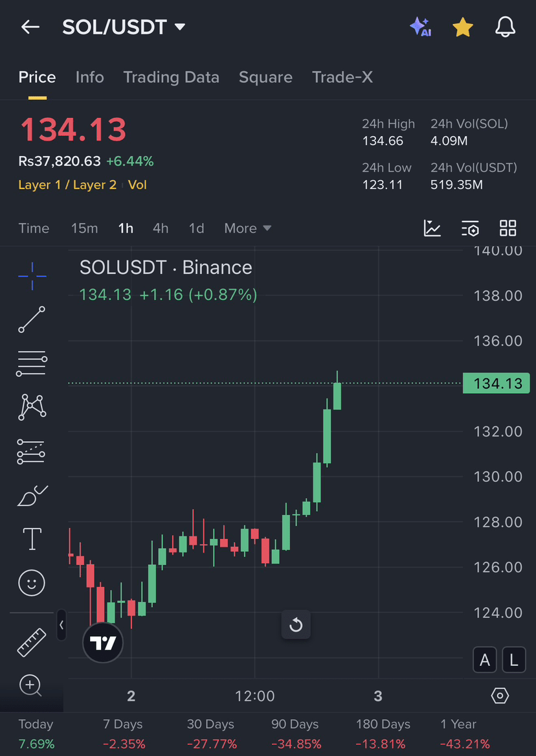Open price alerts bell icon
The width and height of the screenshot is (536, 756).
(x=505, y=27)
